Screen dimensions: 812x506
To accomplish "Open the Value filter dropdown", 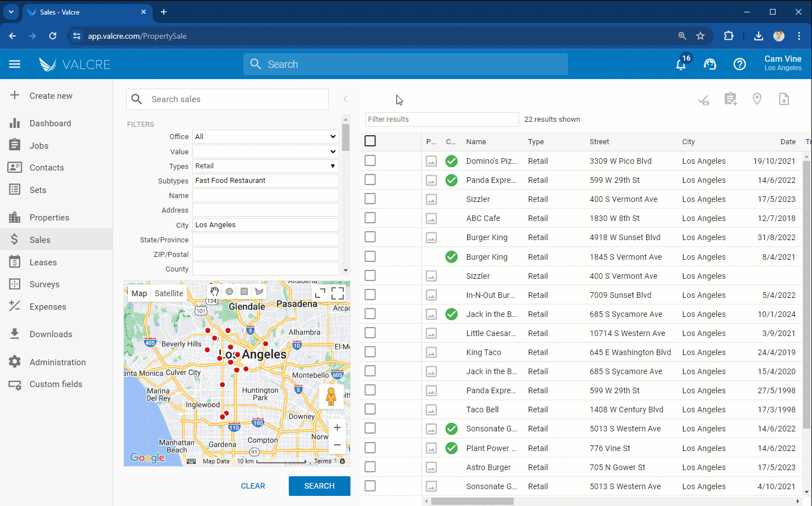I will tap(266, 151).
